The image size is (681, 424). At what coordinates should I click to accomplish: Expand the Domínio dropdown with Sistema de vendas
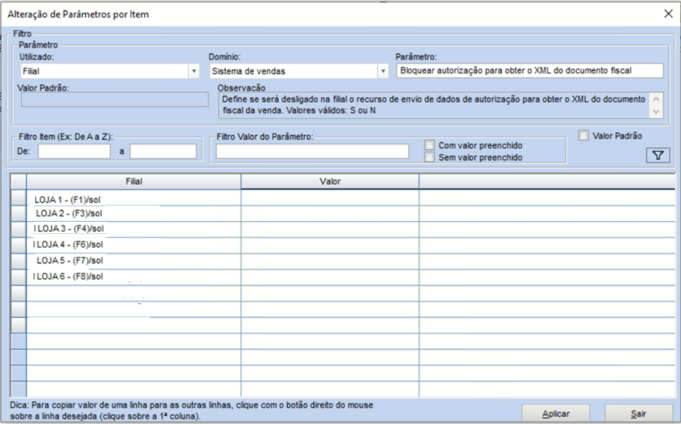[x=383, y=71]
